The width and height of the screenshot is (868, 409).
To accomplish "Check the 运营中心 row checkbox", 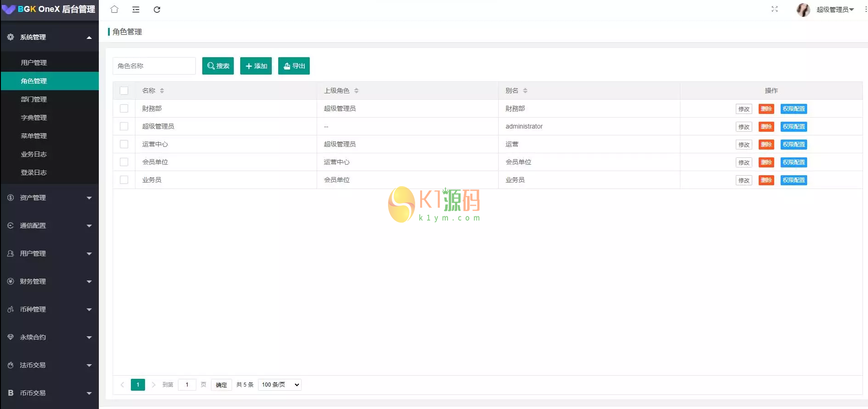I will (x=124, y=144).
